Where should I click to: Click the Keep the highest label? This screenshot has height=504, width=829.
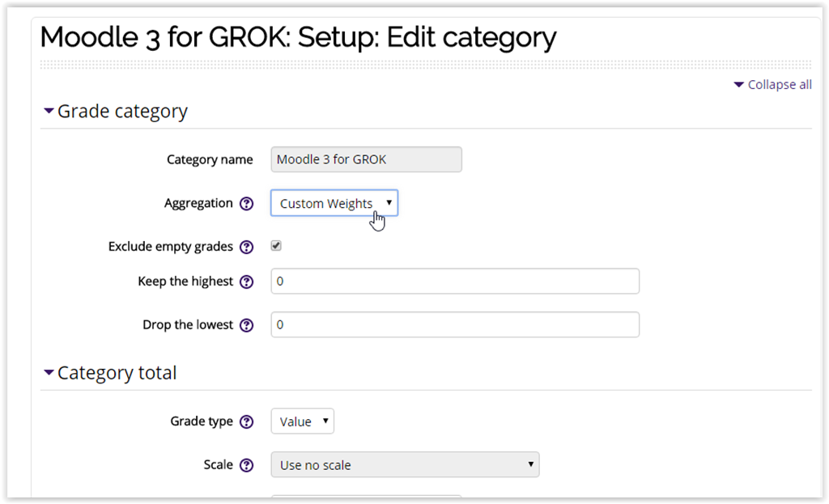(185, 282)
